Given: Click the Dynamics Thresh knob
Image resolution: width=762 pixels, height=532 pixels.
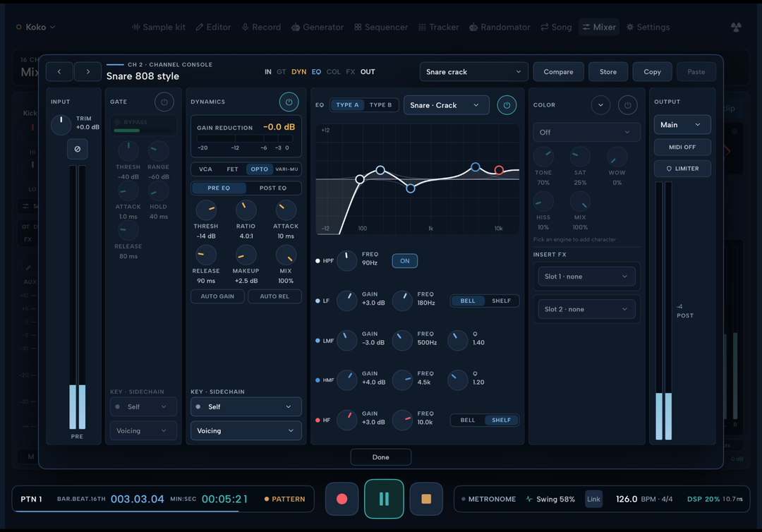Looking at the screenshot, I should tap(205, 210).
